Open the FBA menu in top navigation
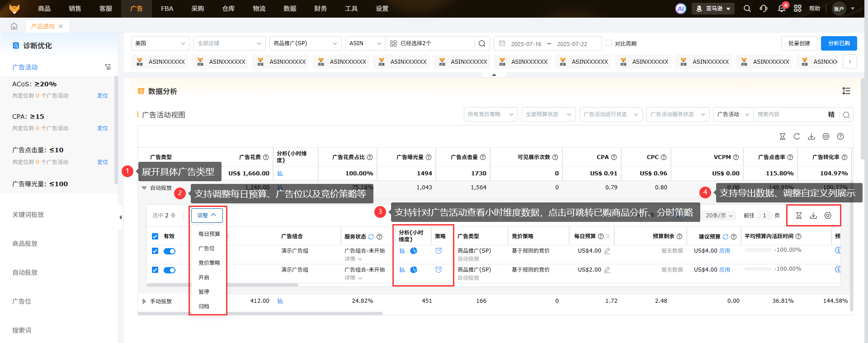 167,9
